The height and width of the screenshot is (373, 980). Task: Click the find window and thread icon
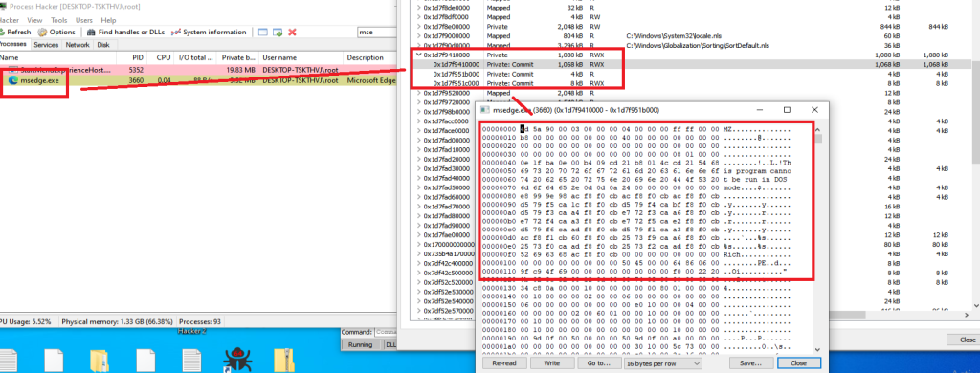point(278,32)
